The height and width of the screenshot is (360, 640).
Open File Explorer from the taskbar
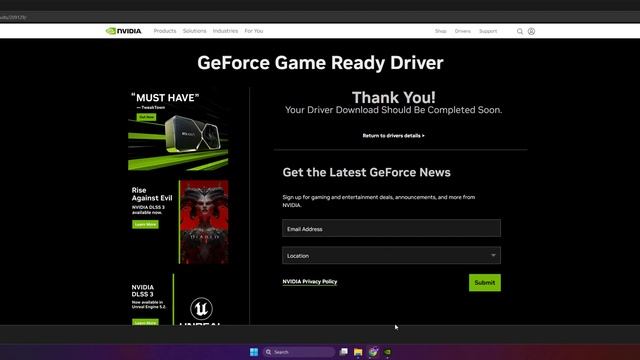[358, 352]
